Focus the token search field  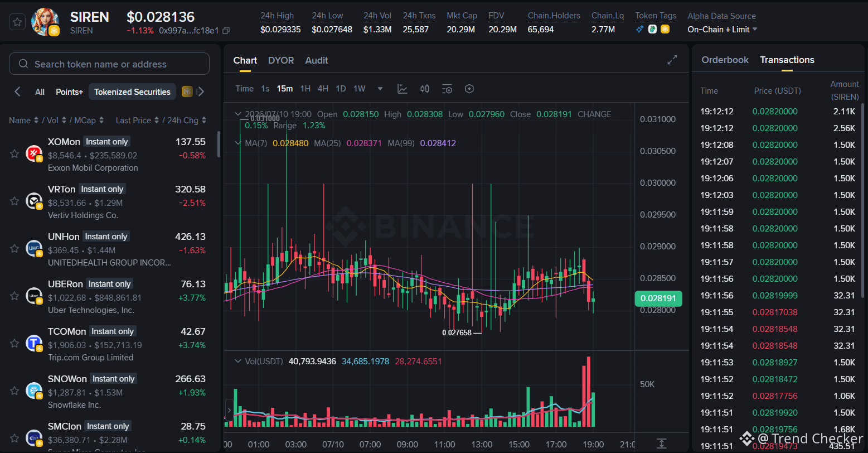click(109, 64)
